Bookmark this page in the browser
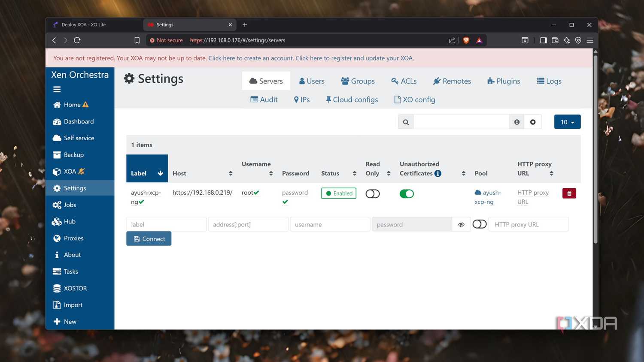The width and height of the screenshot is (644, 362). click(137, 40)
